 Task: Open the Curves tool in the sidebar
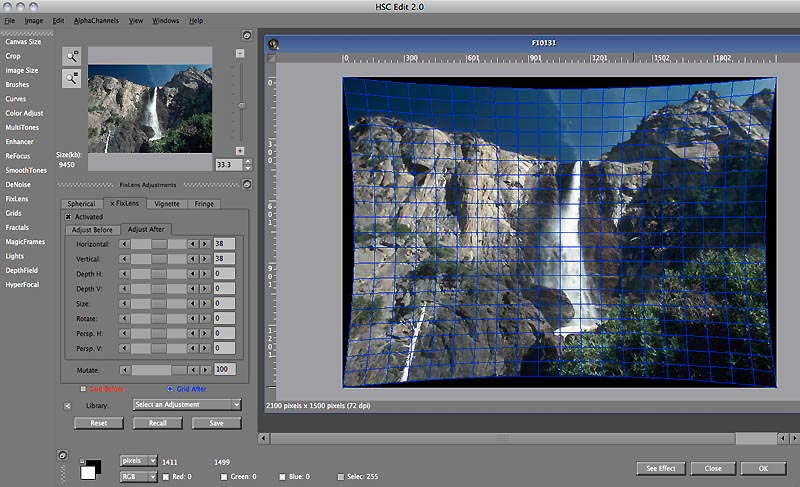coord(16,99)
